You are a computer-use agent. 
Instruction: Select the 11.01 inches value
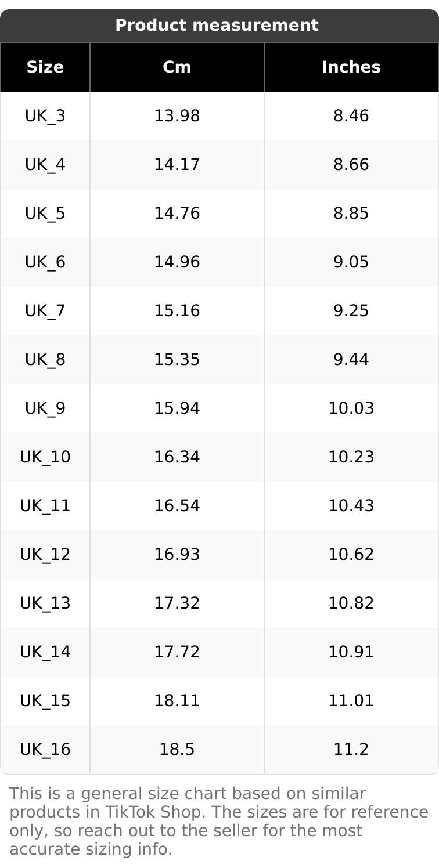351,701
